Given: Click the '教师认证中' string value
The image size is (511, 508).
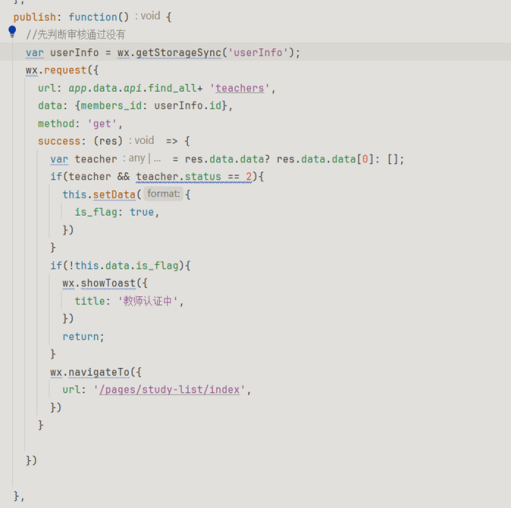Looking at the screenshot, I should coord(148,301).
